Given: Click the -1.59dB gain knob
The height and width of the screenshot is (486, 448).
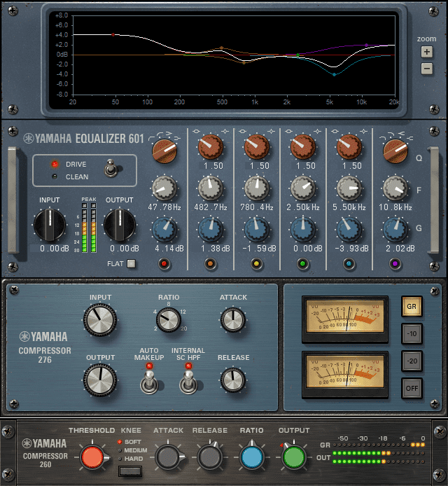Looking at the screenshot, I should point(257,230).
